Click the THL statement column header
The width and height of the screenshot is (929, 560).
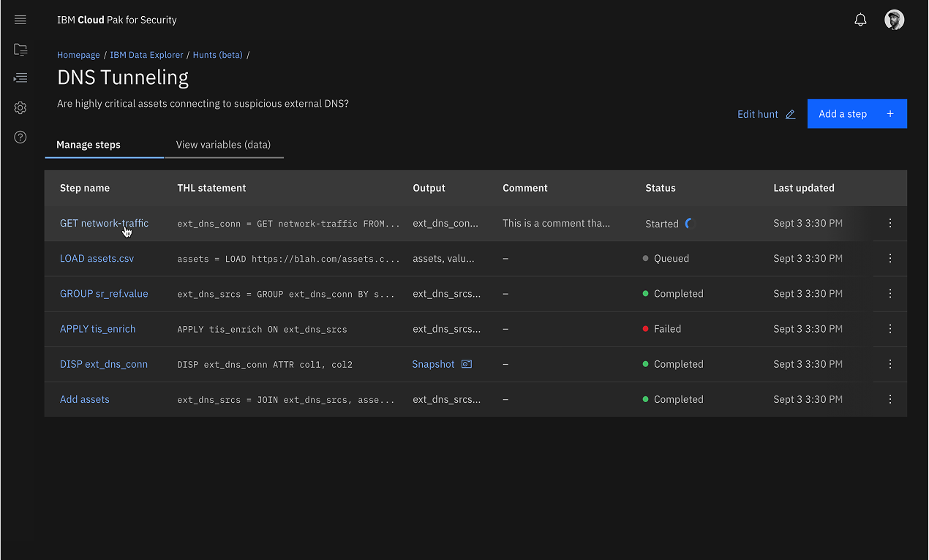point(211,188)
